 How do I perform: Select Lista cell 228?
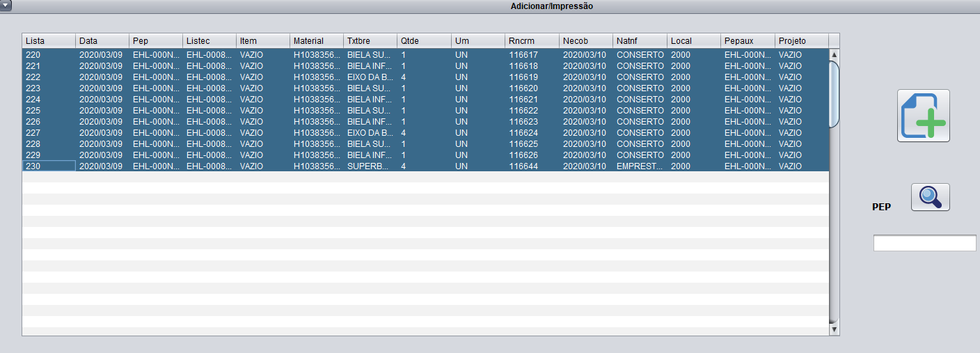coord(49,143)
